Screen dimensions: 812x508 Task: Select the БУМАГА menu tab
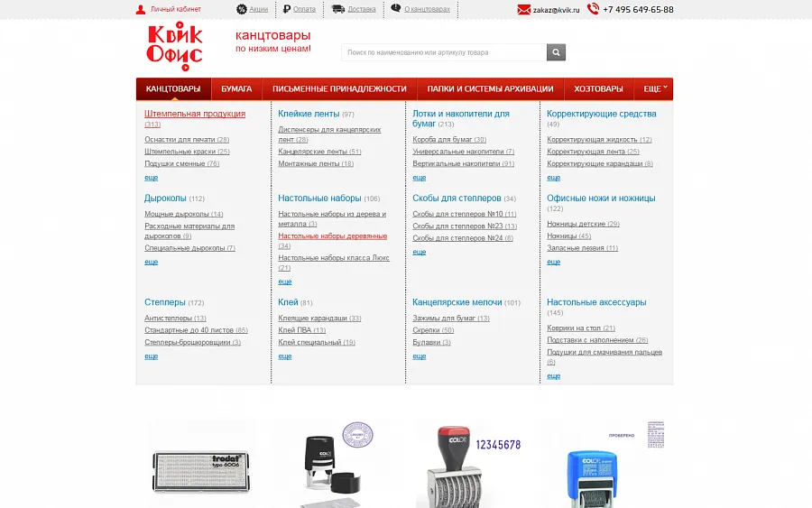236,89
